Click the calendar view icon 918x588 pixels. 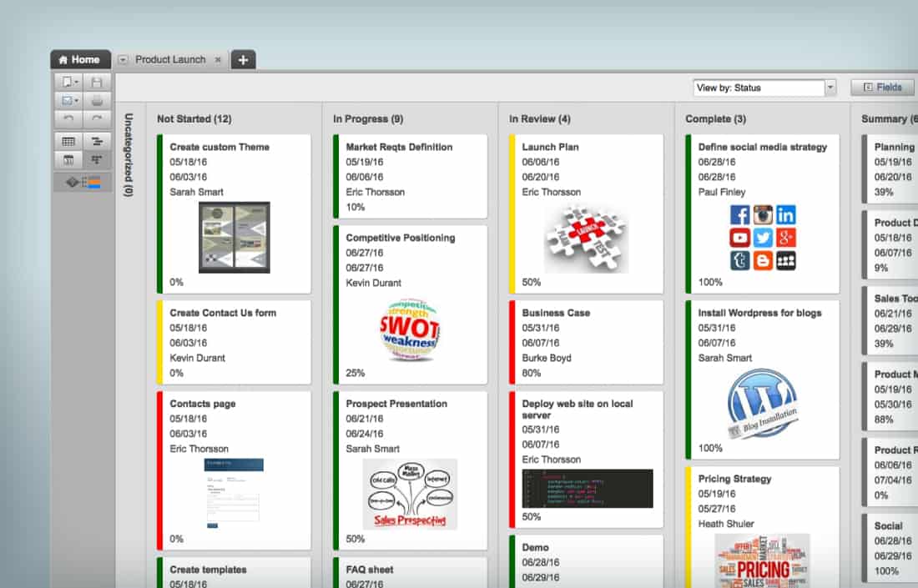coord(68,159)
